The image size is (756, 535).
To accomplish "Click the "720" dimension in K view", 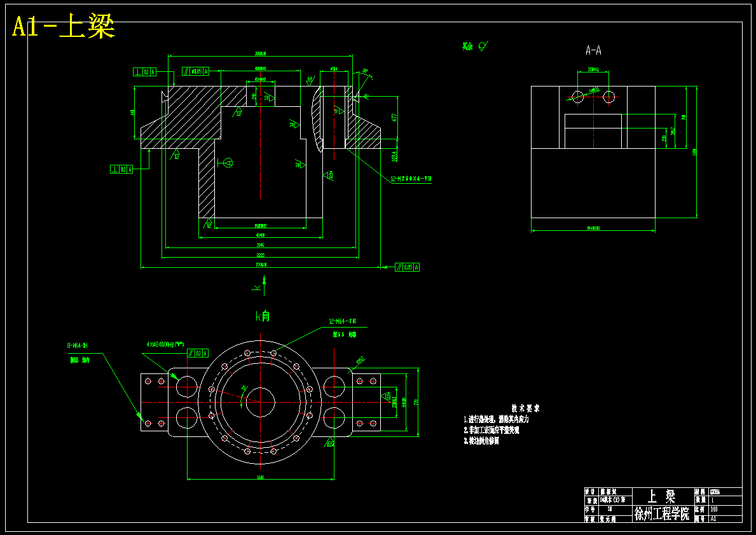I will click(x=416, y=402).
